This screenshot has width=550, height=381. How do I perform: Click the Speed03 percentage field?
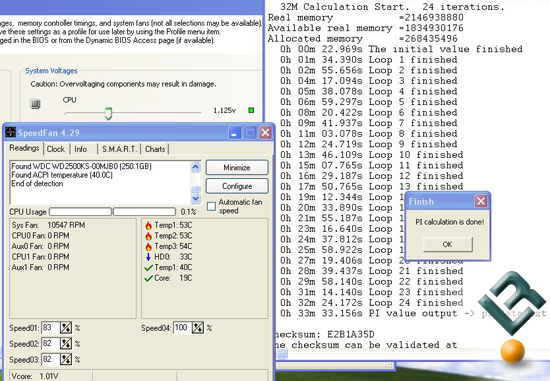50,359
